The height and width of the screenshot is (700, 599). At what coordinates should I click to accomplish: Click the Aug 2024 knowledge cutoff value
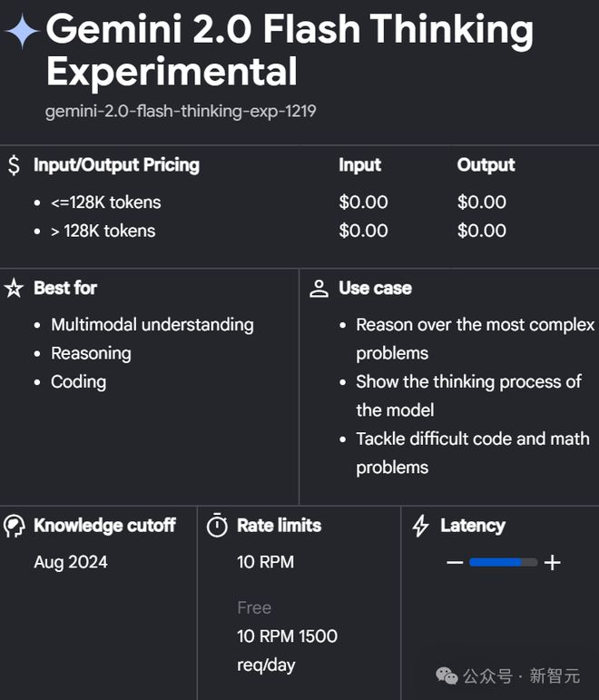coord(71,563)
